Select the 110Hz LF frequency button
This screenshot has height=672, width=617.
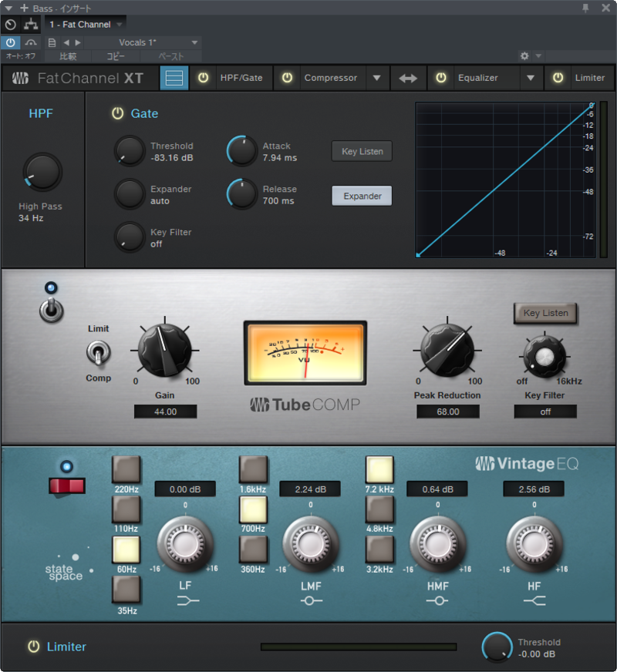point(126,509)
